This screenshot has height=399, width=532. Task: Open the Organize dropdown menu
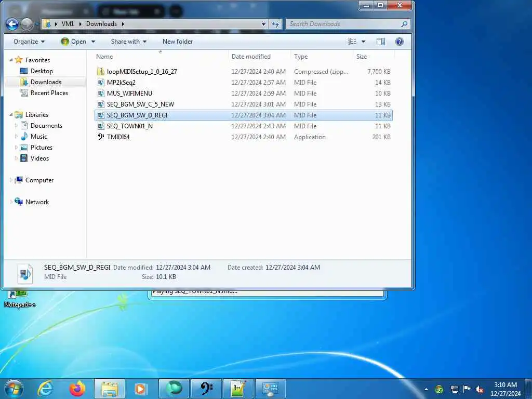point(29,42)
